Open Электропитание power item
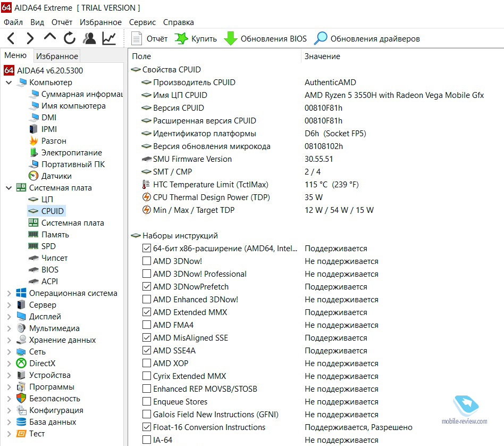504x446 pixels. 65,153
